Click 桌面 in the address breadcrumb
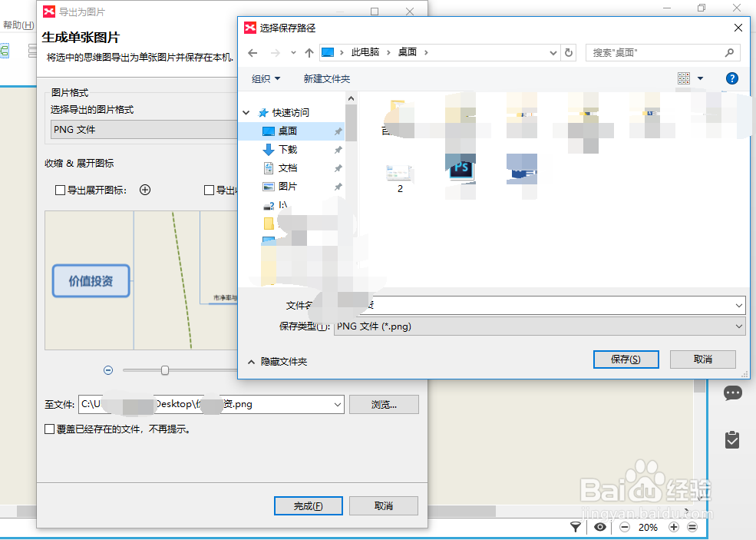756x540 pixels. coord(408,52)
